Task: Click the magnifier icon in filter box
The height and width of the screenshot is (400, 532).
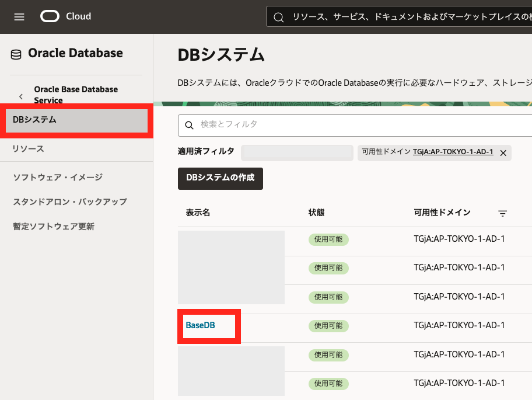Action: point(189,125)
